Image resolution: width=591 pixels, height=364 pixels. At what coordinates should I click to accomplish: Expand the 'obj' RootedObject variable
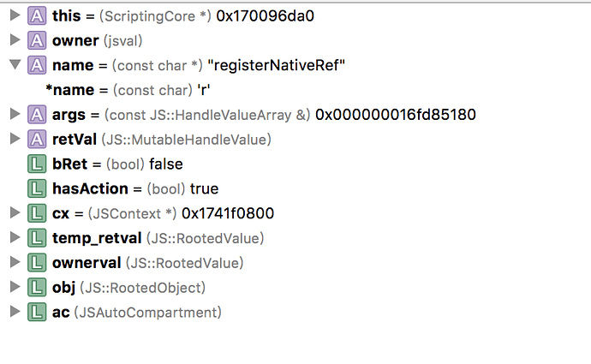(x=14, y=288)
